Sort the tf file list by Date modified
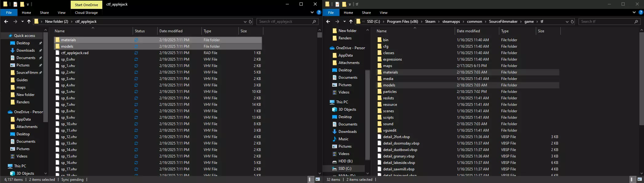644x183 pixels. tap(468, 31)
